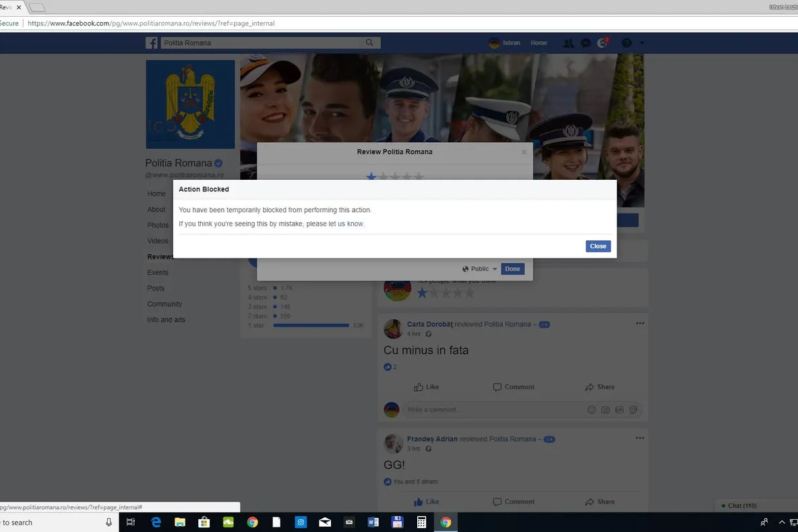Select Events in page sidebar
This screenshot has height=532, width=798.
(157, 273)
